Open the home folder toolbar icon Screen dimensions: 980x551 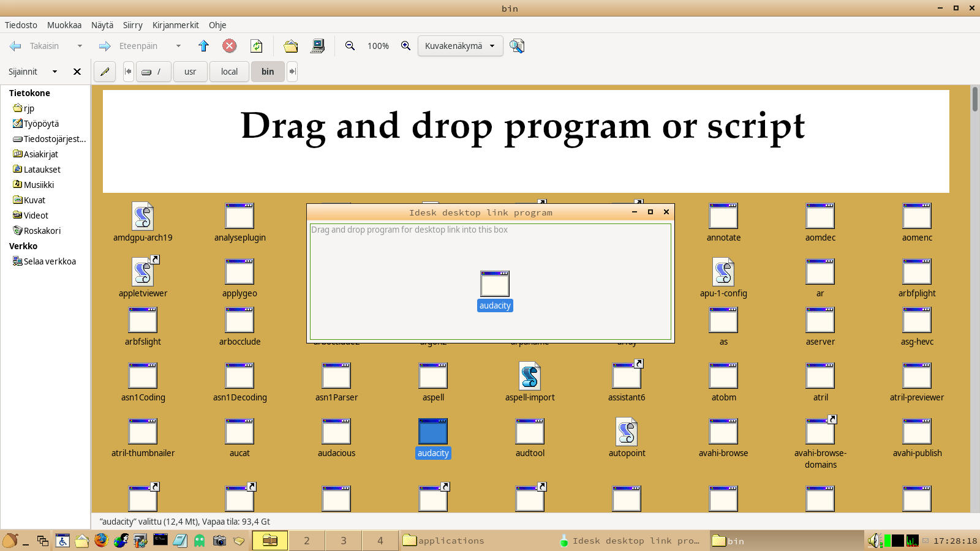click(x=290, y=46)
